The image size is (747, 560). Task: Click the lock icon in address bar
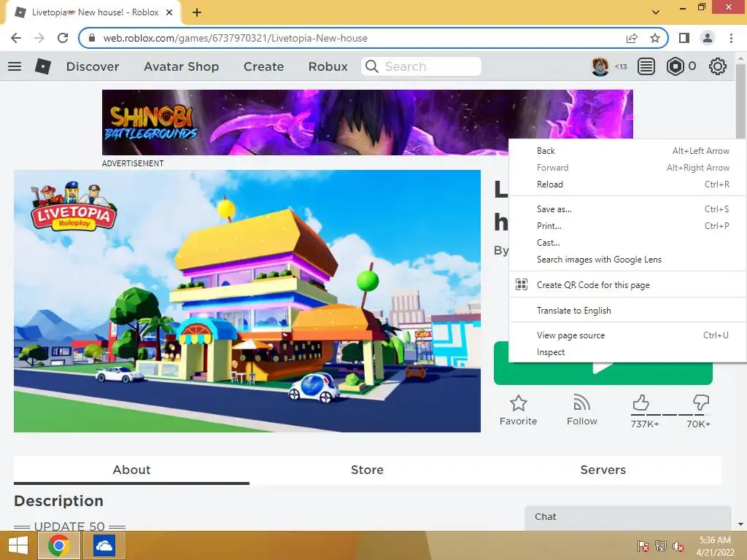pos(92,38)
